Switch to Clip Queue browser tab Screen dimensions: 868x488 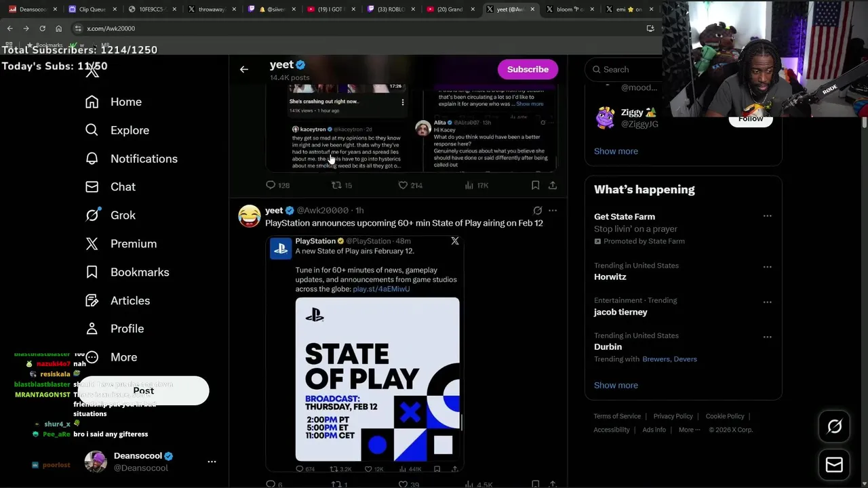click(x=92, y=9)
